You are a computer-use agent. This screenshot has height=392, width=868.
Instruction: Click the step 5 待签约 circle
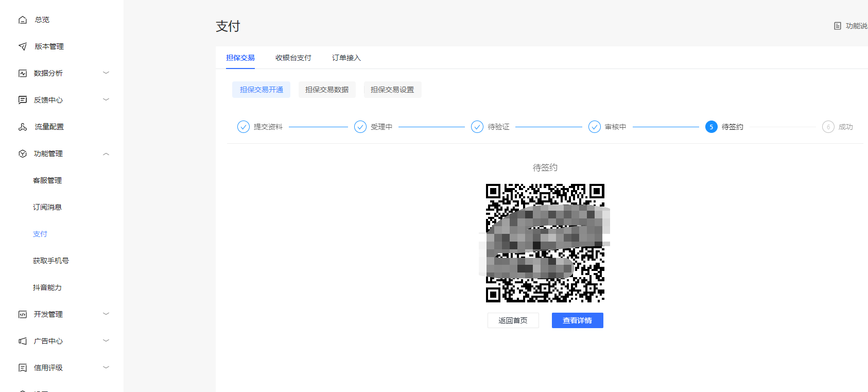click(711, 127)
